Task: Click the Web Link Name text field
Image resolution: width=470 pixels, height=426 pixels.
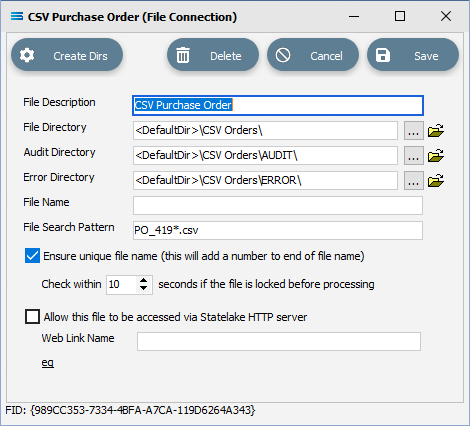Action: pos(279,341)
